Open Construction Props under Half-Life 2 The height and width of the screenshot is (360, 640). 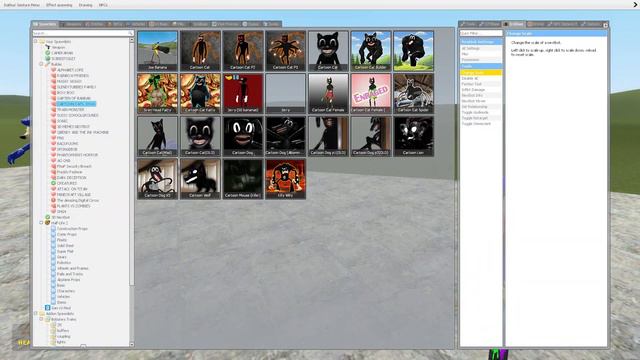point(72,229)
